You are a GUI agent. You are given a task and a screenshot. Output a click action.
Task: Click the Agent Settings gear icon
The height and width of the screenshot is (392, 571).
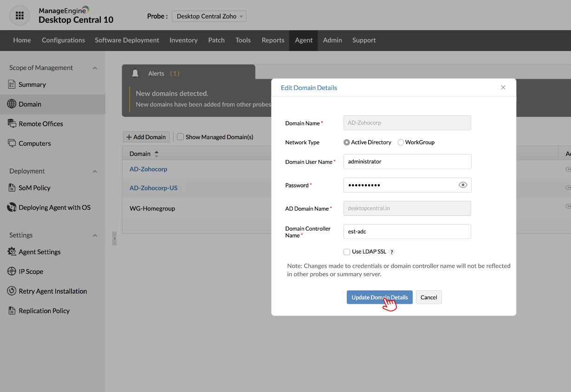pos(12,252)
